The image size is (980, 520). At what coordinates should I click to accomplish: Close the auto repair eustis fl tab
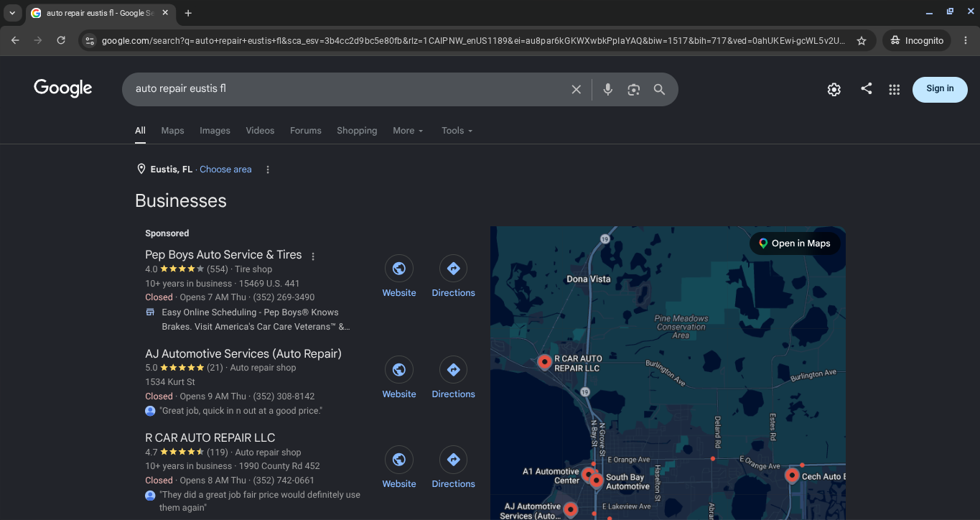pos(165,13)
